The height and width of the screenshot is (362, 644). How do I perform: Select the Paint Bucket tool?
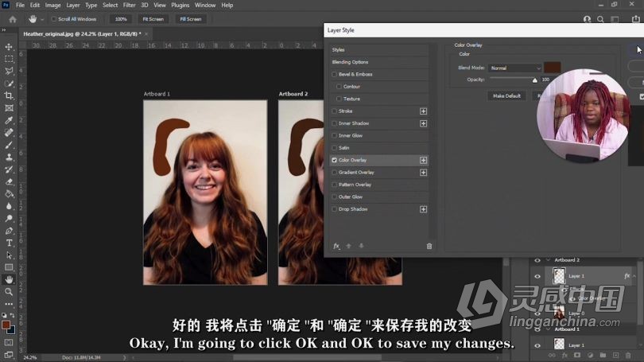(x=9, y=194)
